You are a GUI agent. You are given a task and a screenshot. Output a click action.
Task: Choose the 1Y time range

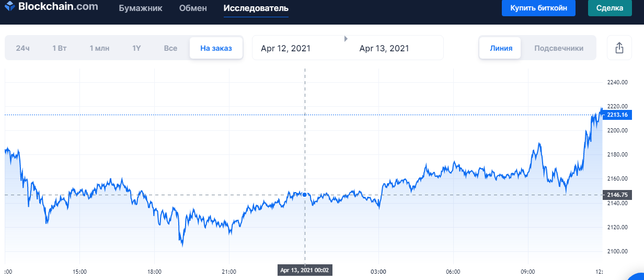[x=136, y=48]
